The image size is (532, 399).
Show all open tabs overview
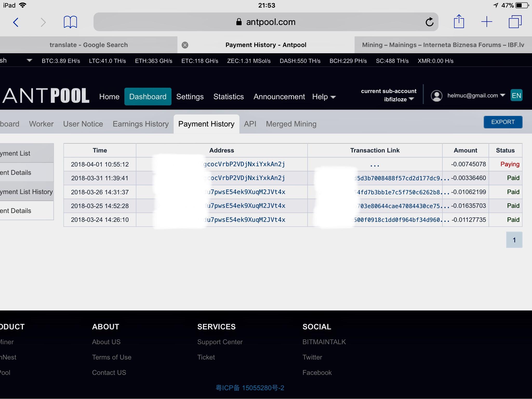(515, 22)
